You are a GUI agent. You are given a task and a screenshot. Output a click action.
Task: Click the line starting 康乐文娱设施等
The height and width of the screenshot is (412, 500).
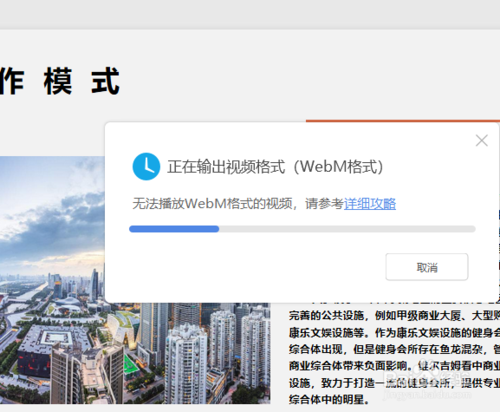pyautogui.click(x=394, y=332)
